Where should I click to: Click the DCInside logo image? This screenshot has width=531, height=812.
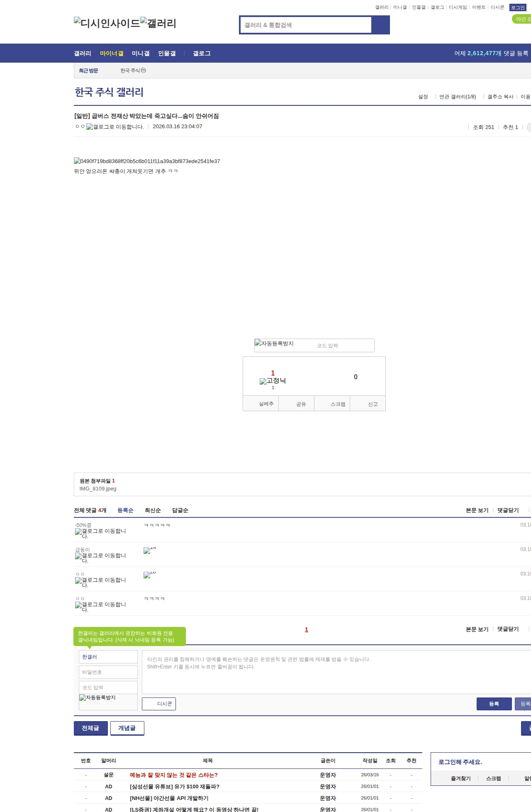click(x=107, y=23)
